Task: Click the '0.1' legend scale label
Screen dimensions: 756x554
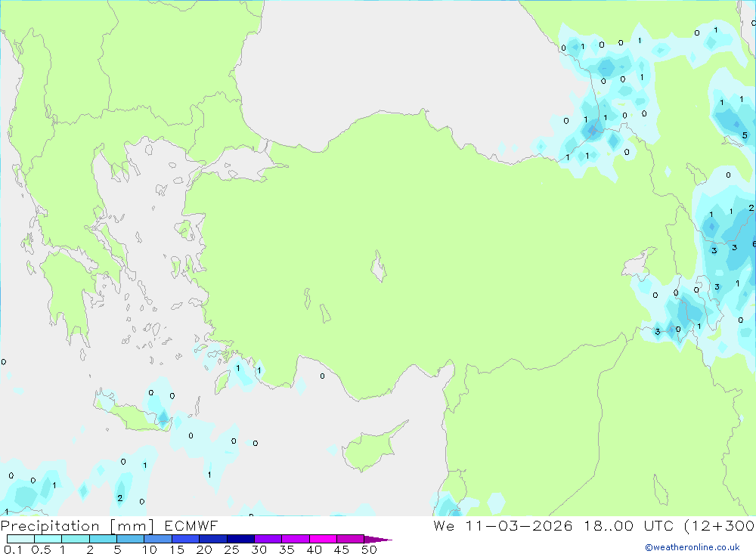Action: pyautogui.click(x=13, y=549)
